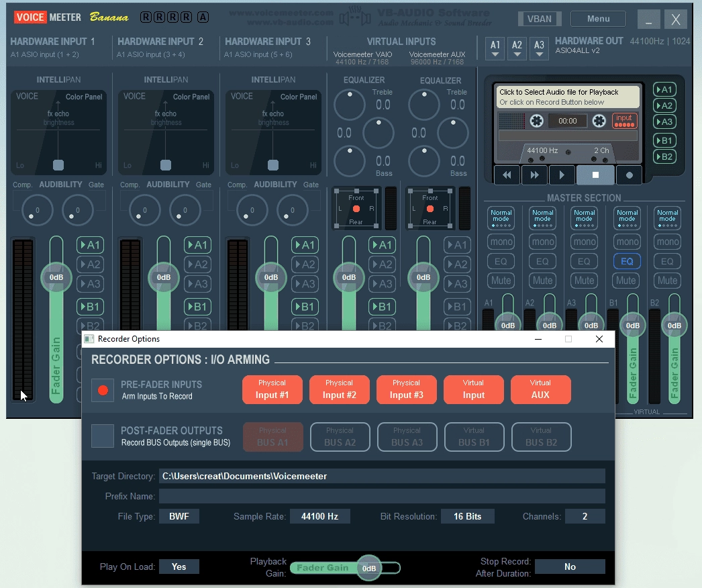This screenshot has width=702, height=588.
Task: Click Hardware Input 2 Intellipan handle
Action: (x=166, y=165)
